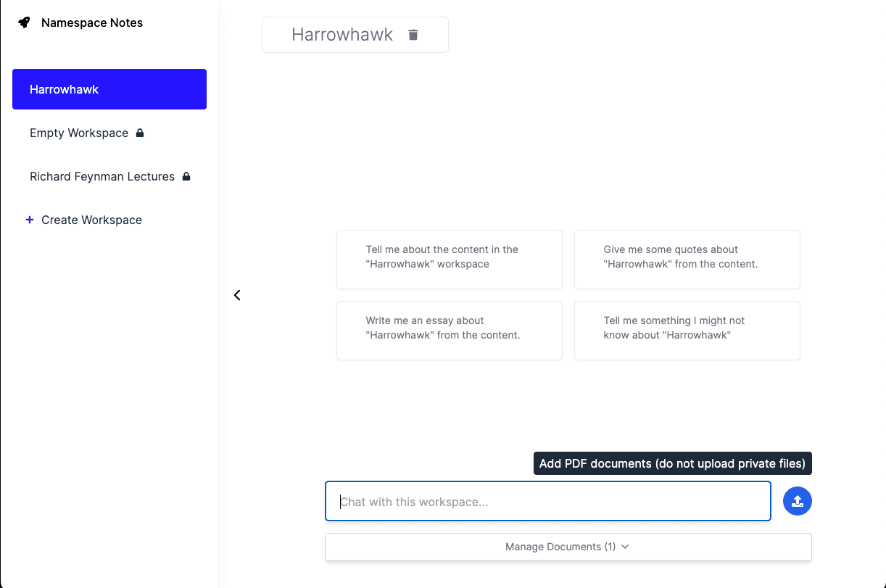Focus the "Chat with this workspace" input field
Screen dimensions: 886x588
point(547,501)
